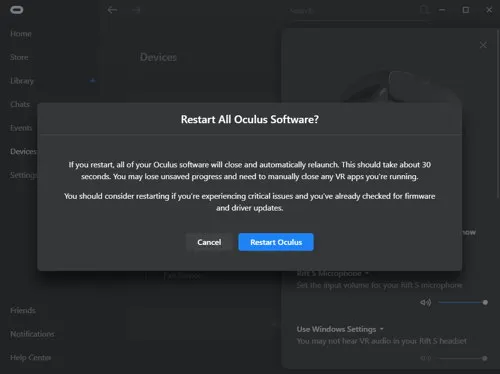Screen dimensions: 500x374
Task: Adjust the headset audio volume slider
Action: point(463,358)
